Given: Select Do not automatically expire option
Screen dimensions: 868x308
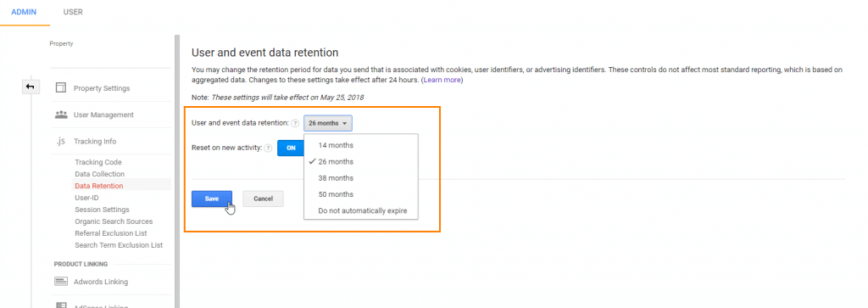Looking at the screenshot, I should (x=361, y=210).
